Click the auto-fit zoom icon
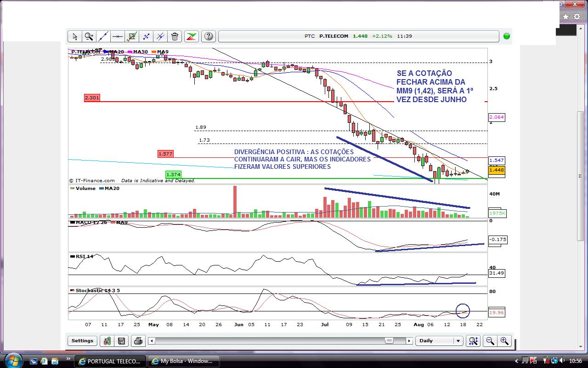 click(x=473, y=341)
